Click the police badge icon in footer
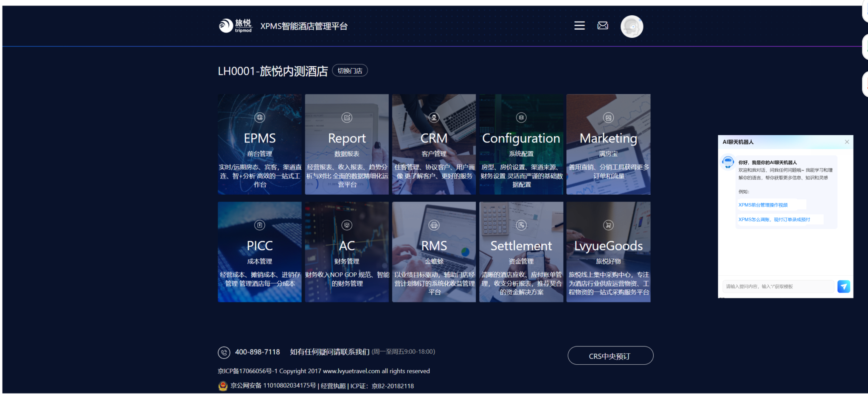The width and height of the screenshot is (868, 394). pos(223,386)
